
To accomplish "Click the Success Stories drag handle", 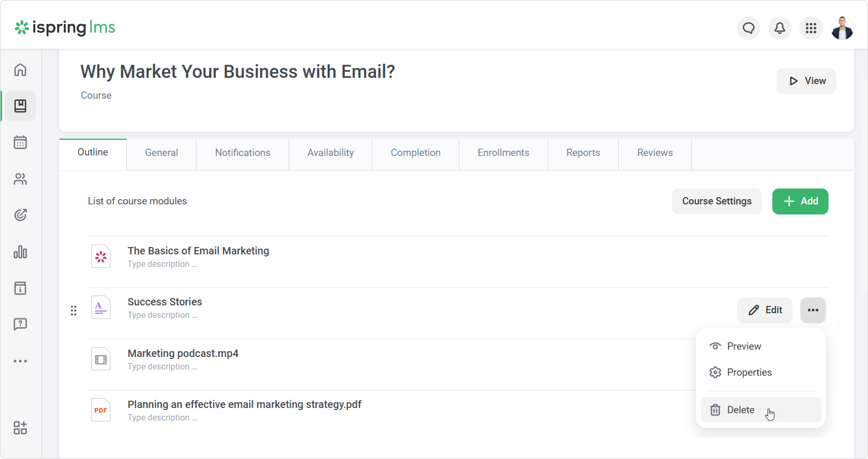I will click(x=73, y=310).
